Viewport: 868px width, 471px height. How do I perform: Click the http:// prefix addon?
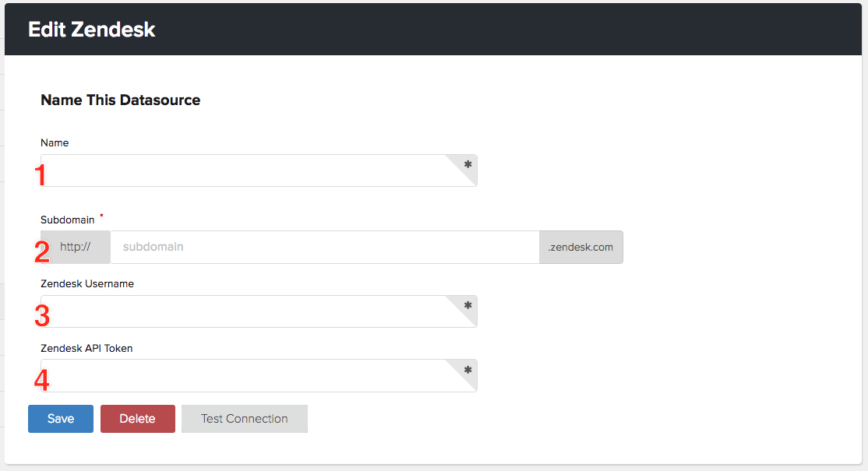coord(76,247)
